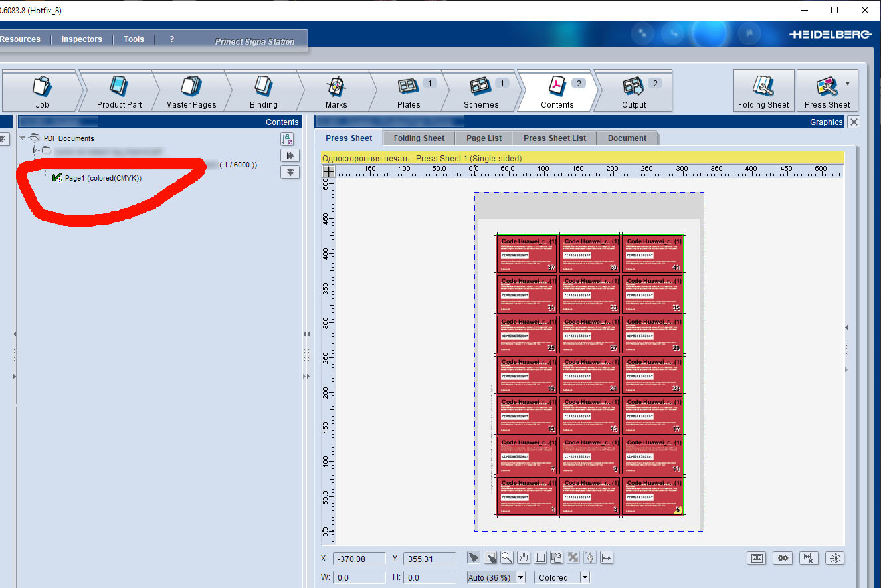Screen dimensions: 881x588
Task: Switch to the Folding Sheet tab
Action: click(x=419, y=138)
